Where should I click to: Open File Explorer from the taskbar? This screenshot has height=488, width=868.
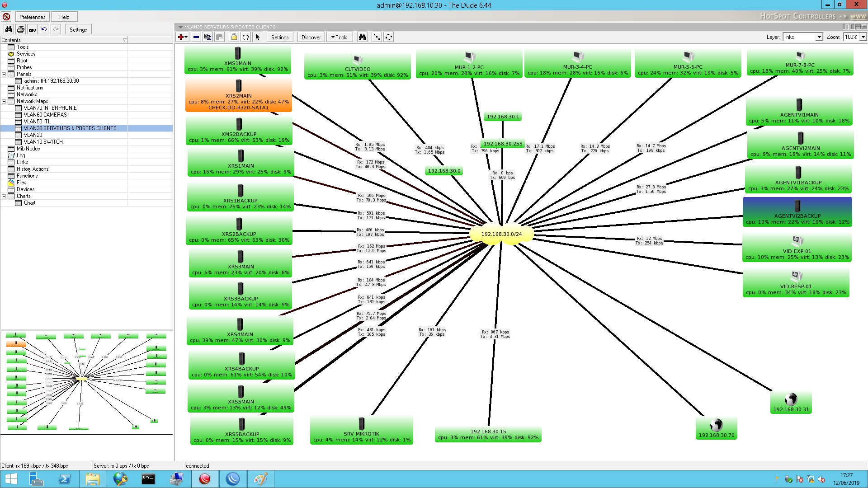(x=93, y=479)
